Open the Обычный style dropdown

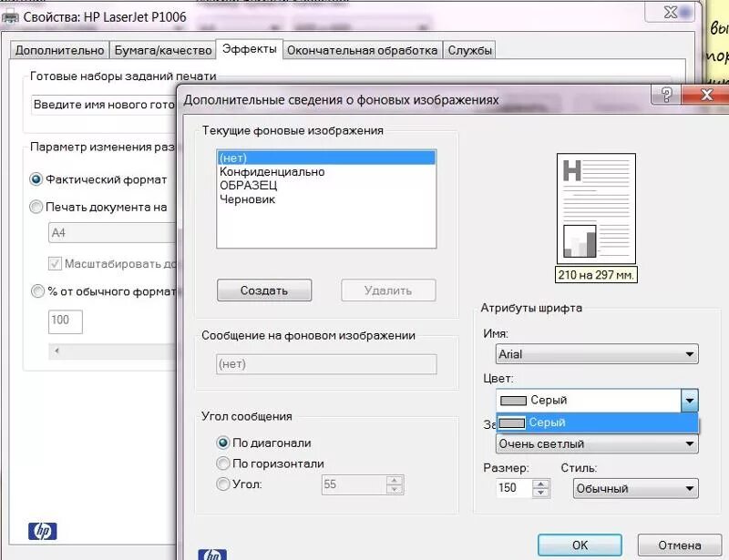pos(635,488)
